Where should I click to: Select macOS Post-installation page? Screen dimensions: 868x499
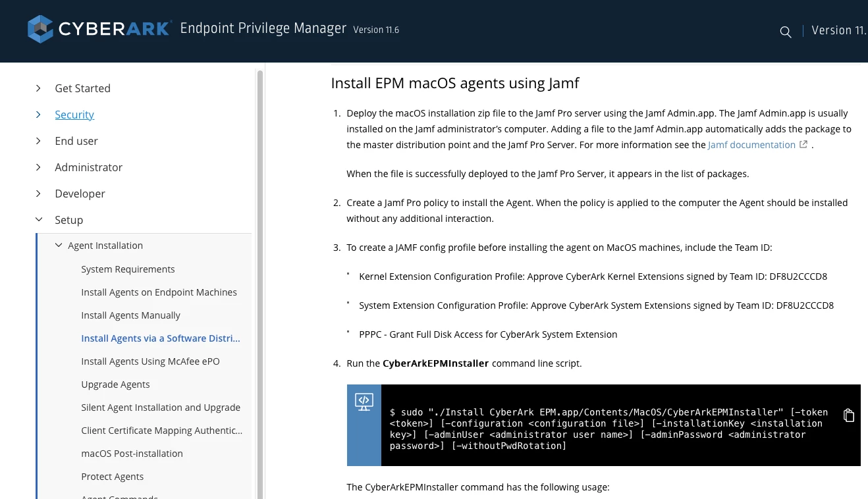[132, 454]
